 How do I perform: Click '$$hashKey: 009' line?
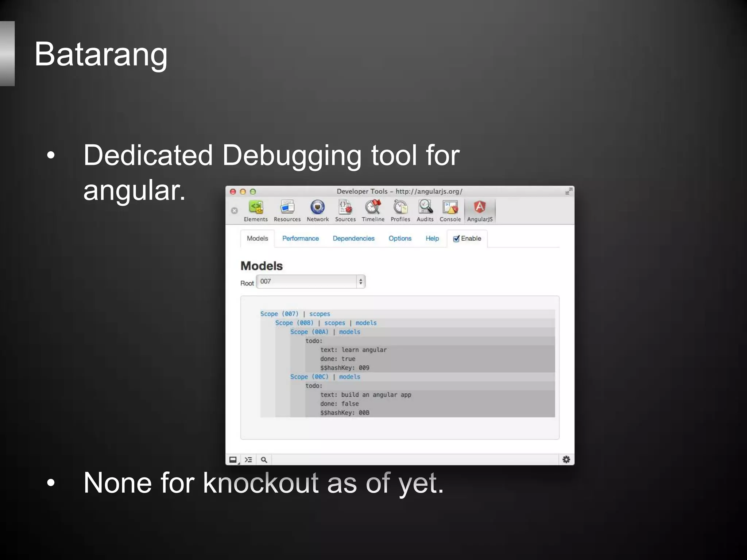(345, 368)
